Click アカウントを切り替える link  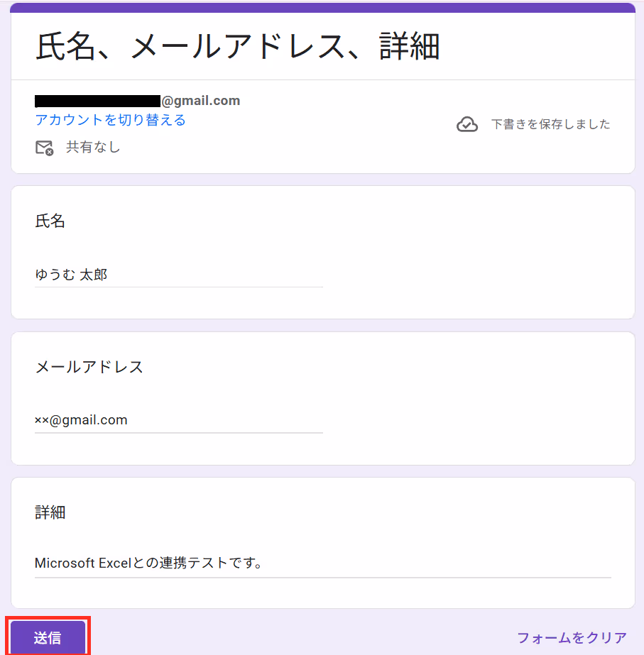click(110, 120)
